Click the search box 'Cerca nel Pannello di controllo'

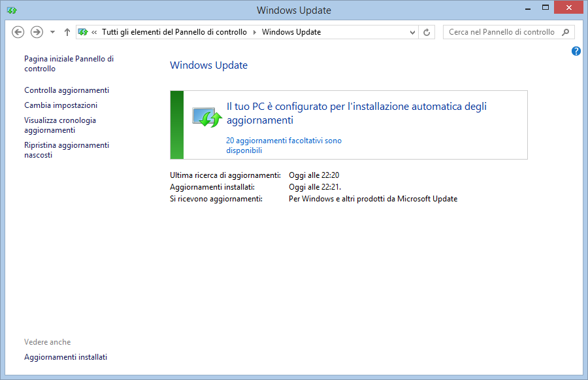[508, 32]
